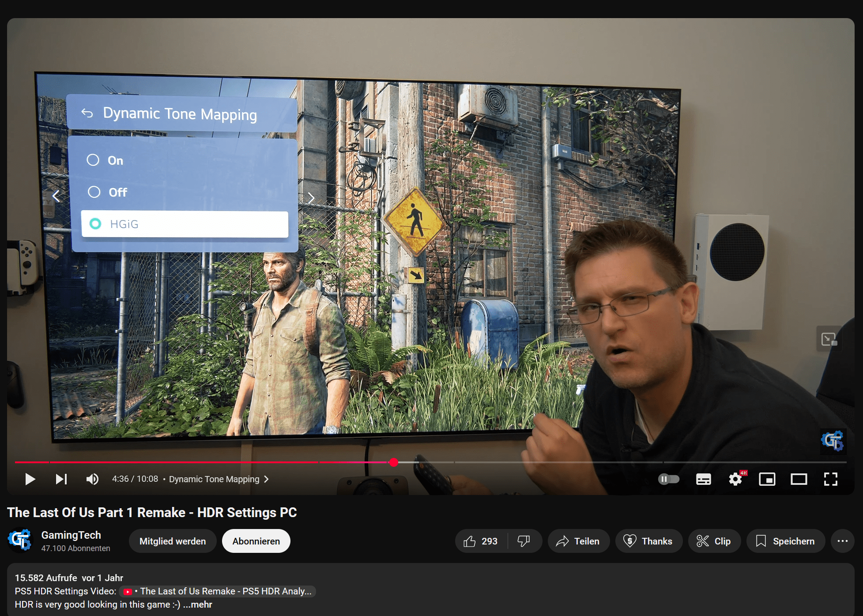Click the screen overlay icon on the video's right edge
Image resolution: width=863 pixels, height=616 pixels.
(829, 339)
